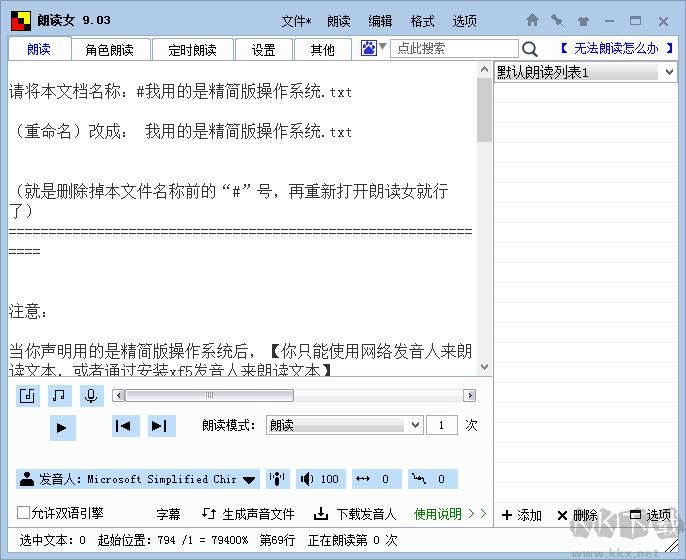Click the text area scrollbar down arrow
The width and height of the screenshot is (686, 560).
[x=484, y=367]
